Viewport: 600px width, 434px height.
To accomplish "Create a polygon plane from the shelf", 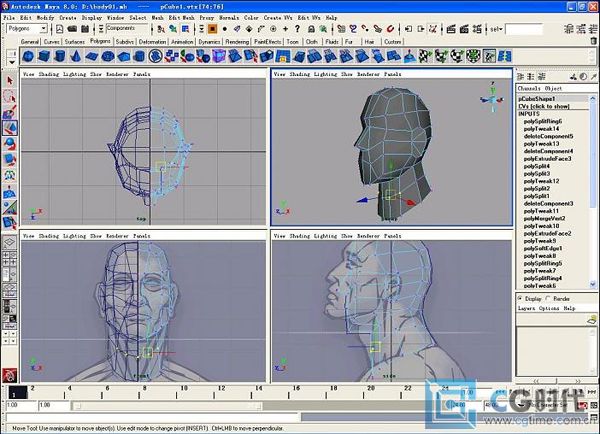I will click(92, 57).
